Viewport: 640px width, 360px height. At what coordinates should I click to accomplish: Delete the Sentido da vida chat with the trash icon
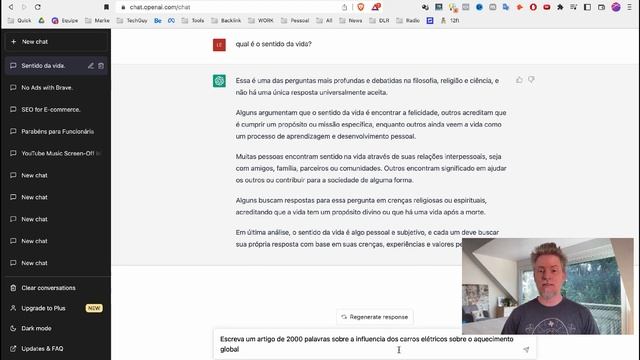coord(101,66)
